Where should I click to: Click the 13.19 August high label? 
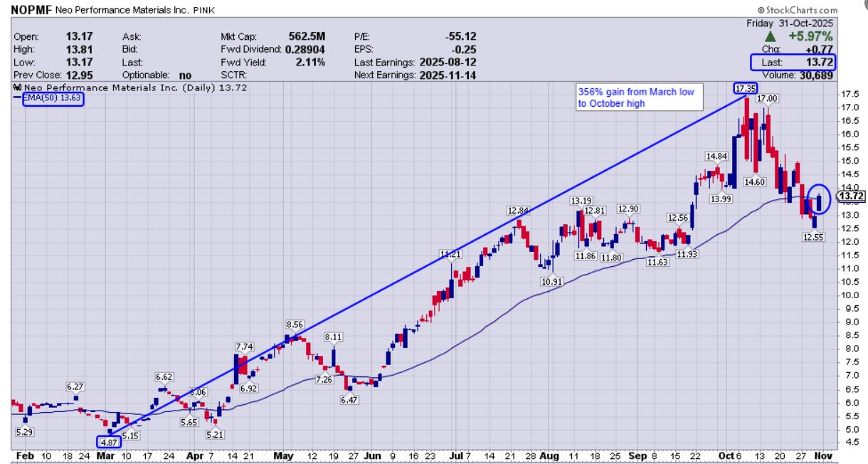click(581, 201)
